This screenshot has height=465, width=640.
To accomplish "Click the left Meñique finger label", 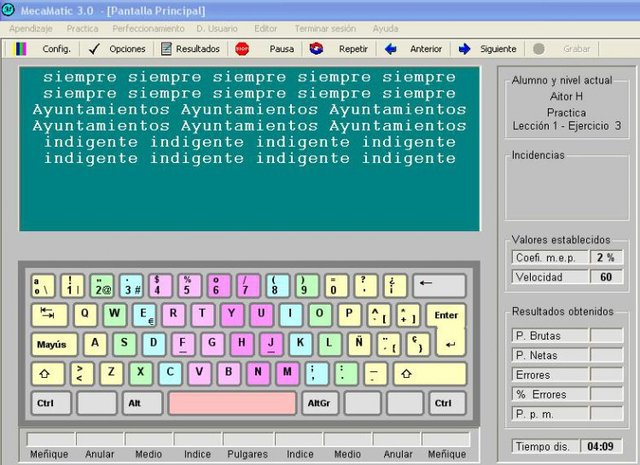I will pyautogui.click(x=49, y=454).
